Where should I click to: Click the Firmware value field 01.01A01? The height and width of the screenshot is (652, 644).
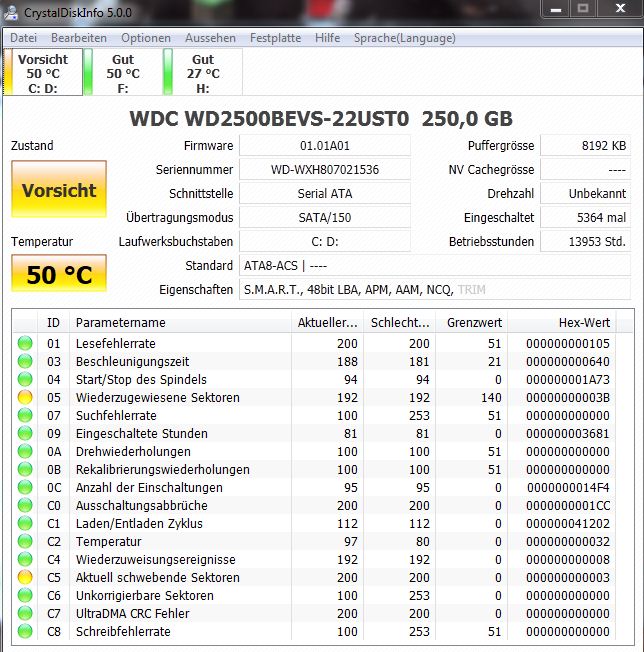point(325,146)
